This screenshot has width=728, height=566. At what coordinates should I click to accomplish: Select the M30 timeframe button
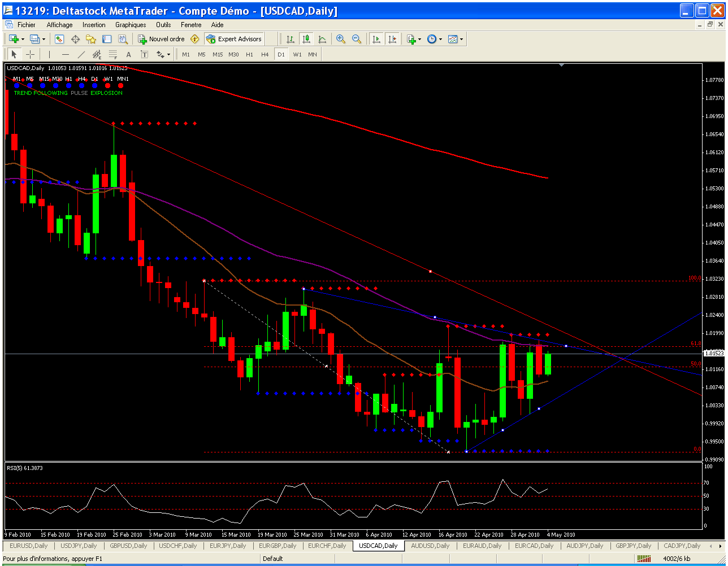click(233, 54)
